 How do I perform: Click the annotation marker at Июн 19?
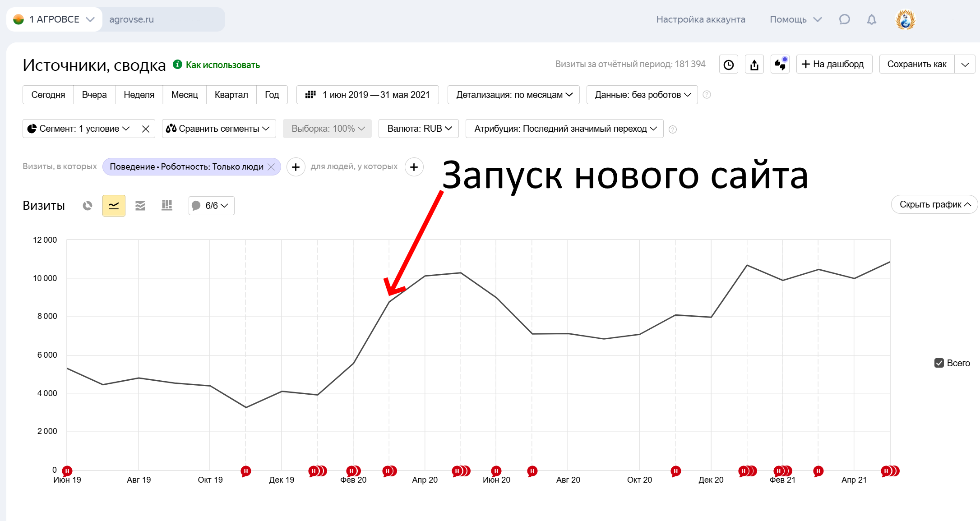[67, 471]
